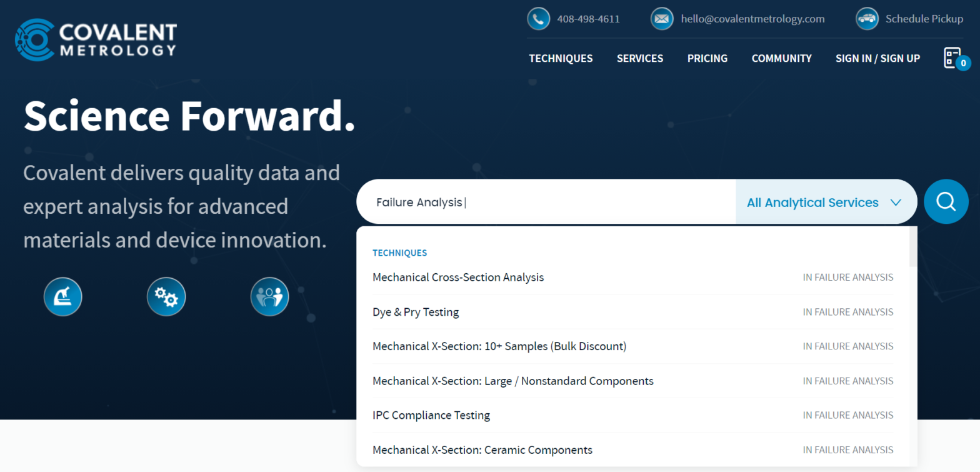Expand the All Analytical Services dropdown

(x=825, y=202)
